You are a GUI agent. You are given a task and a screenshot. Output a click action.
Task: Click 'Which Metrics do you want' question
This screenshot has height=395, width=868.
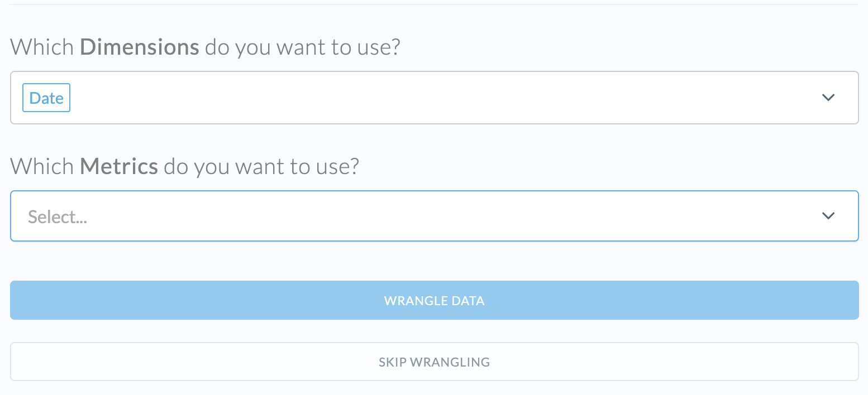[184, 166]
